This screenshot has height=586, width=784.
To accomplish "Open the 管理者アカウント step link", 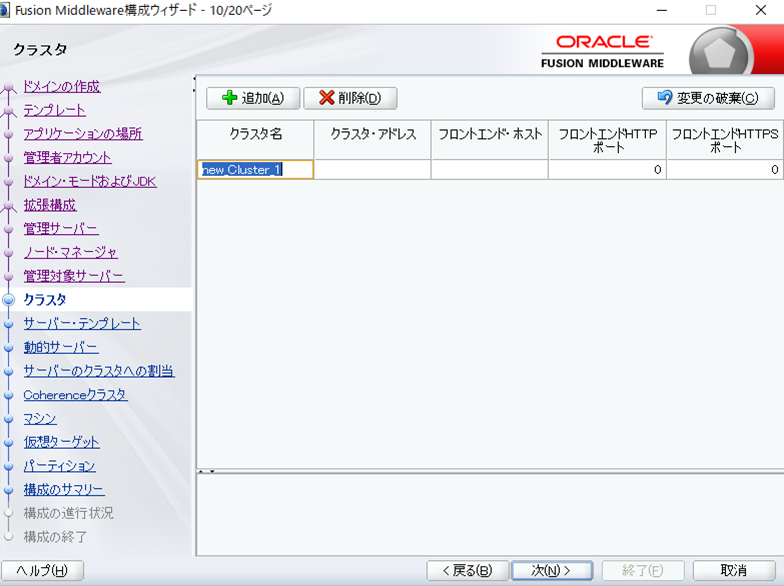I will click(67, 158).
